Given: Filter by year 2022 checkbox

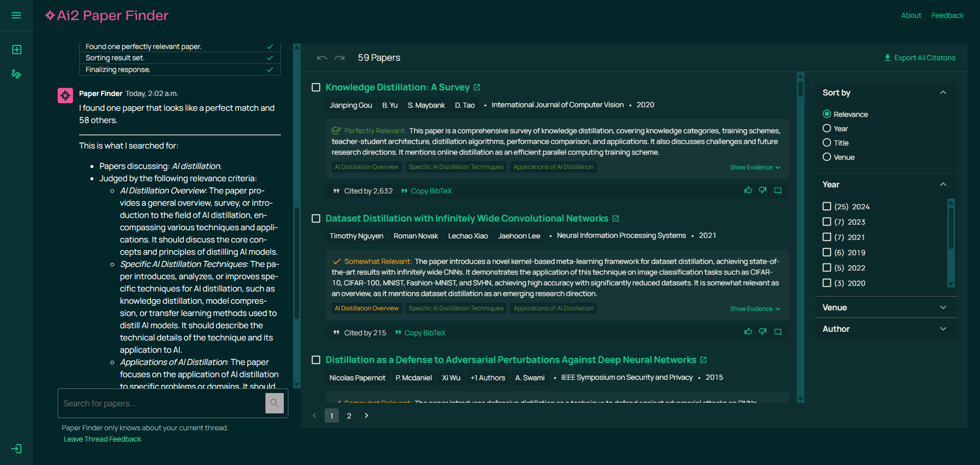Looking at the screenshot, I should [827, 267].
